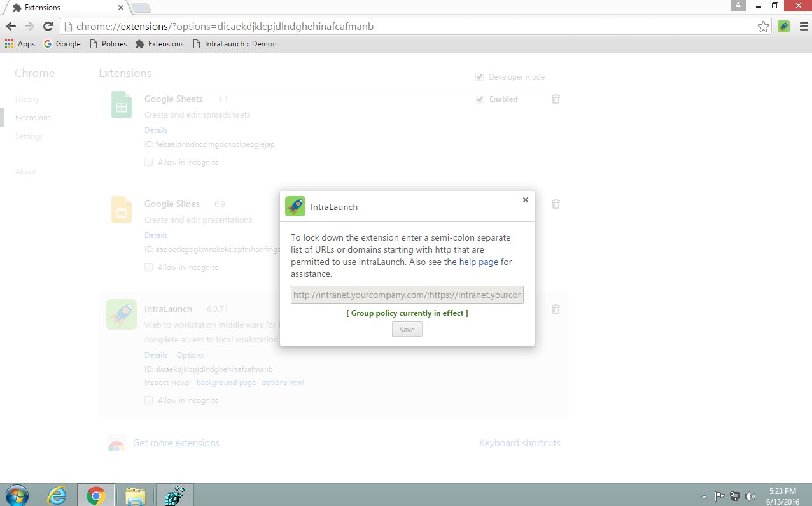Open File Explorer from taskbar
Screen dimensions: 812x506
point(136,495)
